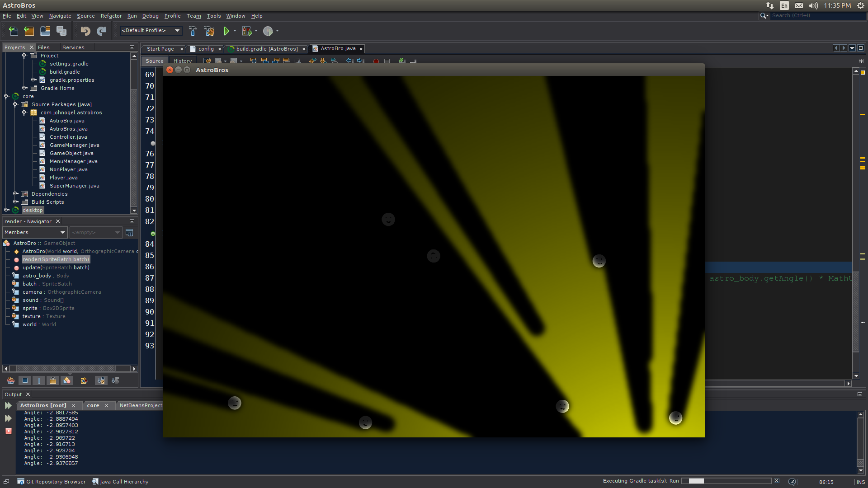Open Player.java in project tree
This screenshot has height=488, width=868.
pyautogui.click(x=63, y=178)
